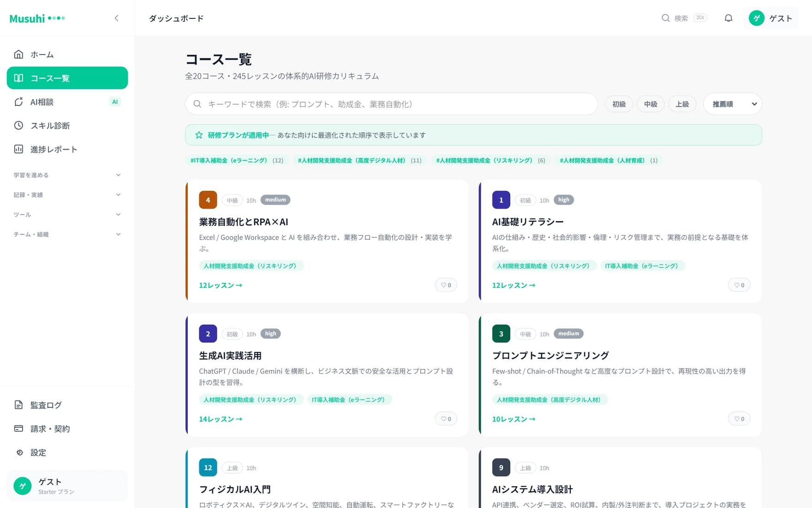
Task: Click the number 12 badge on フィジカルAI入門
Action: point(208,467)
